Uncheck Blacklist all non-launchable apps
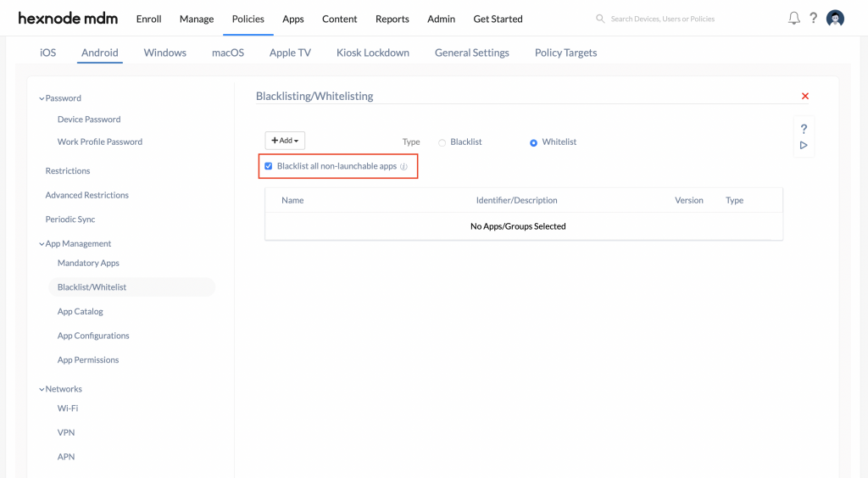Viewport: 868px width, 478px height. (269, 166)
